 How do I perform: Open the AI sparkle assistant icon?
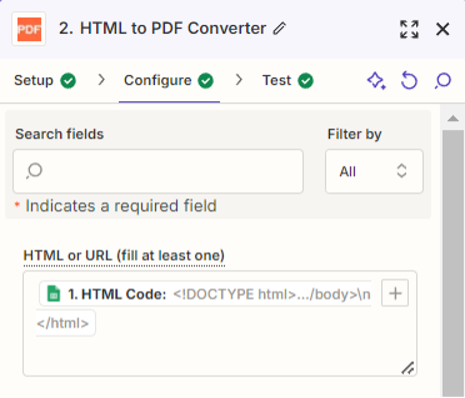coord(376,80)
